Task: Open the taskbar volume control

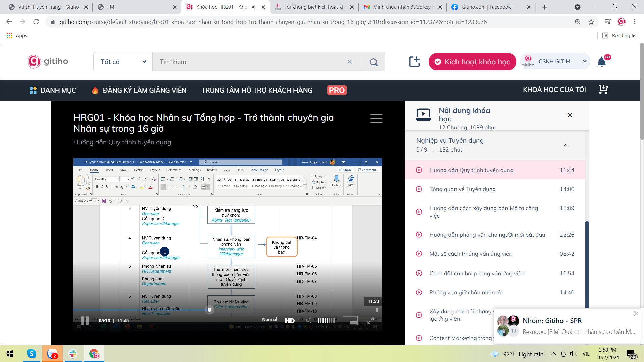Action: click(x=573, y=354)
